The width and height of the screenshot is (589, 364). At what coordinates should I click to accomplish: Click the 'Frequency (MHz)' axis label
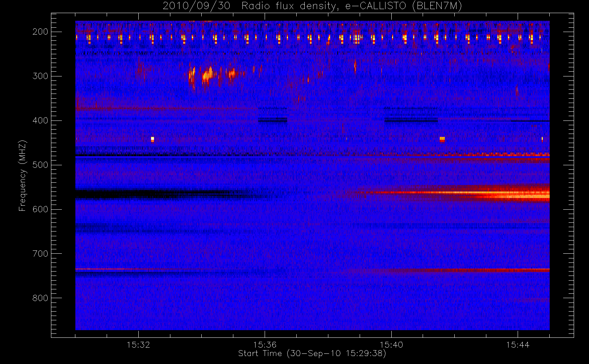[x=23, y=175]
